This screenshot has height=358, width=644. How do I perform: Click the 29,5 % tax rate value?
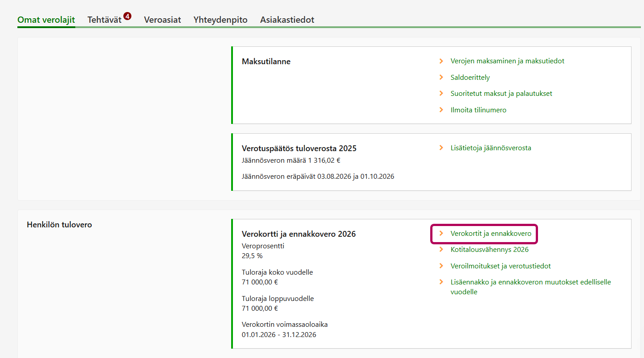[x=252, y=256]
